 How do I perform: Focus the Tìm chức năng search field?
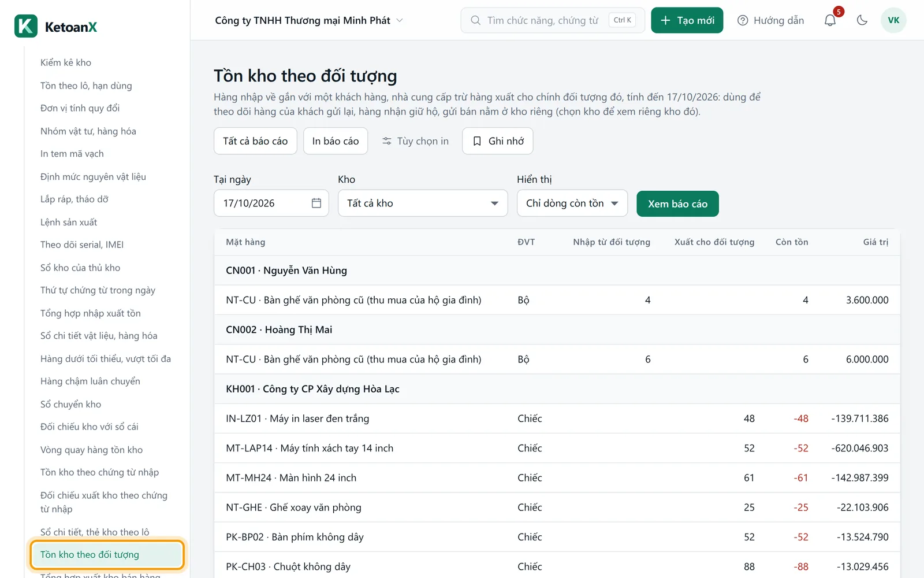(x=553, y=20)
